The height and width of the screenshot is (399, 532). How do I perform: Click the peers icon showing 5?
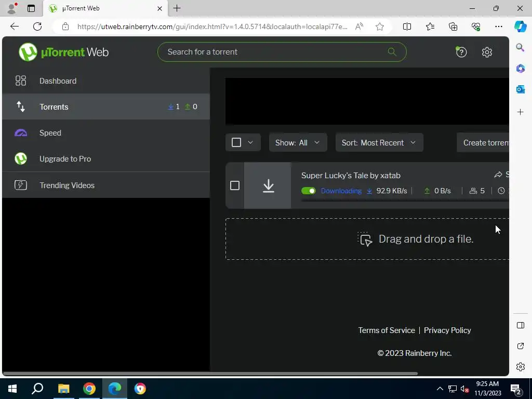[x=473, y=191]
